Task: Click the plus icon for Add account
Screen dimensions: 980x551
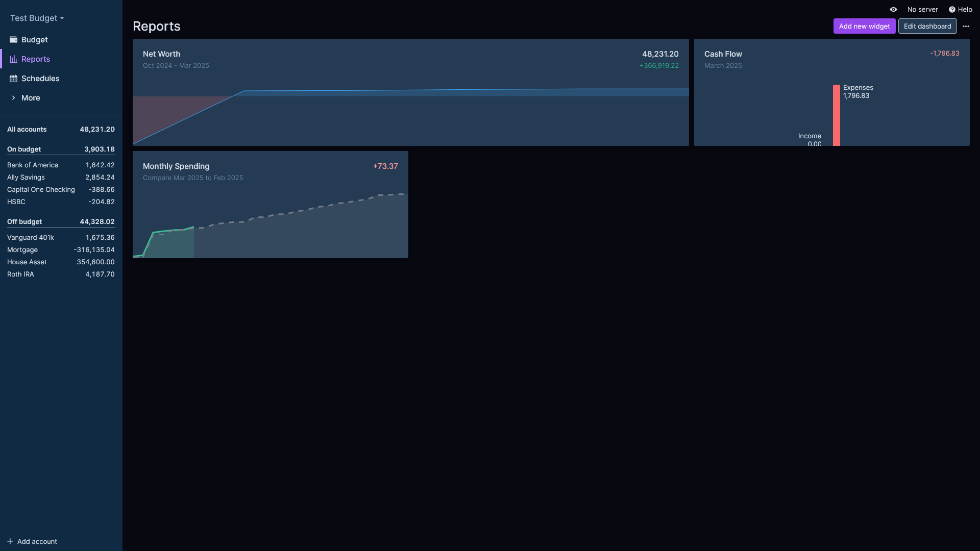Action: pos(10,541)
